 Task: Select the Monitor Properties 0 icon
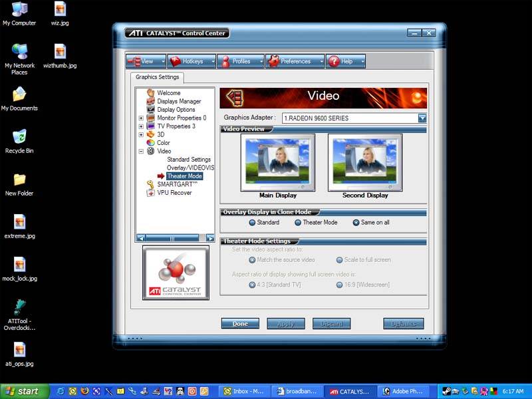[x=151, y=118]
